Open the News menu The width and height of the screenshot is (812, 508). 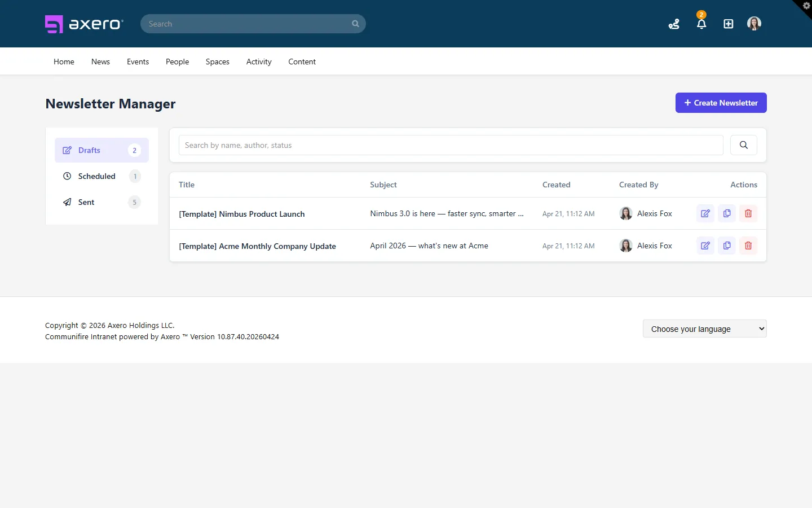pos(100,62)
